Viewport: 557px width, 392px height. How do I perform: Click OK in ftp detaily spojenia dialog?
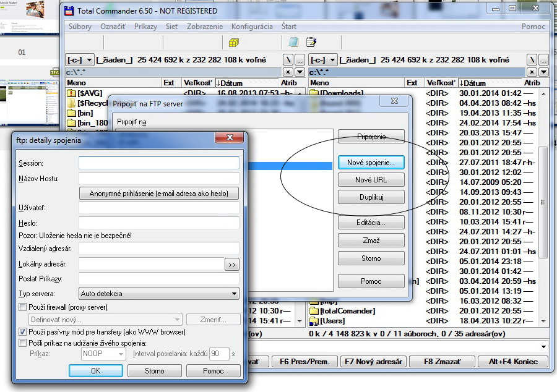pos(96,371)
